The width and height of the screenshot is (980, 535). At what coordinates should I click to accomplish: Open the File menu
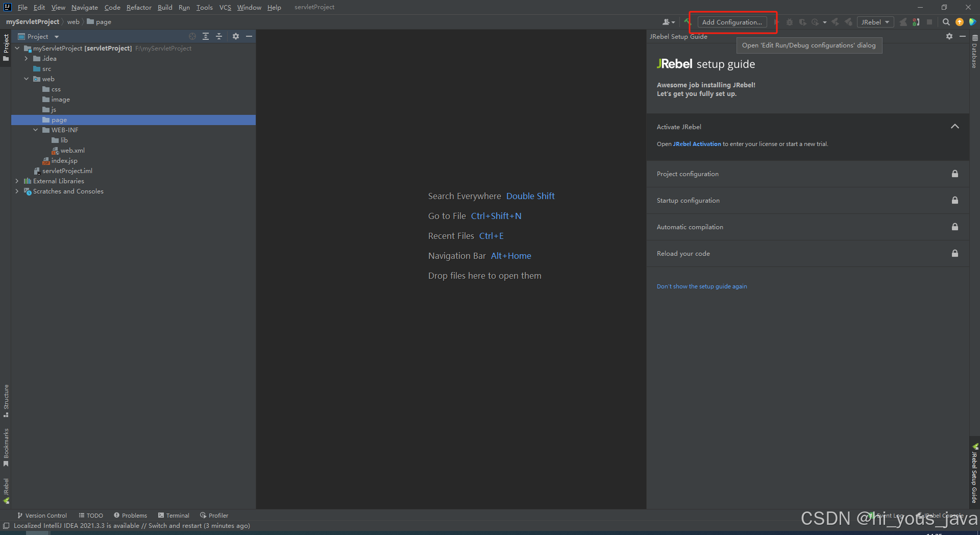coord(22,7)
